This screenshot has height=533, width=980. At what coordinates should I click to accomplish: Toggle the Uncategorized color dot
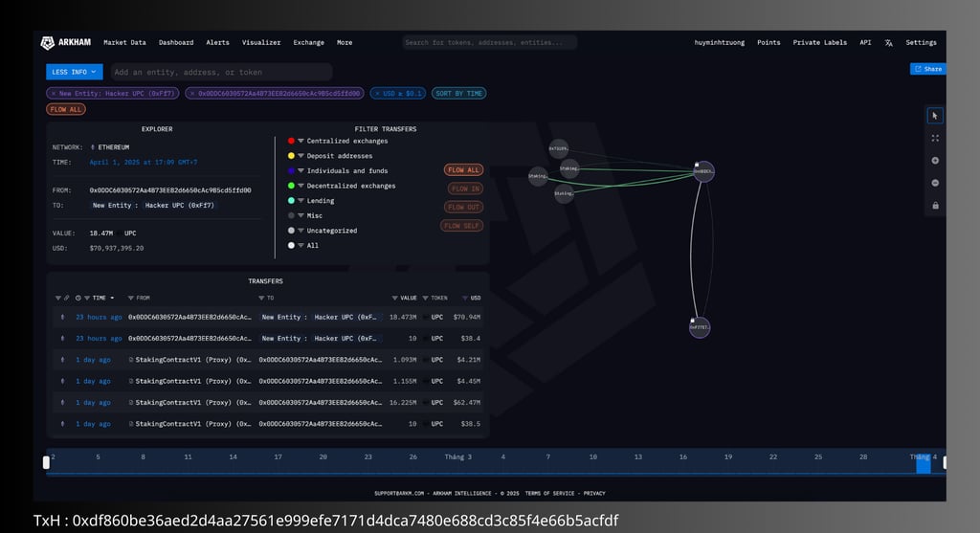[x=291, y=231]
